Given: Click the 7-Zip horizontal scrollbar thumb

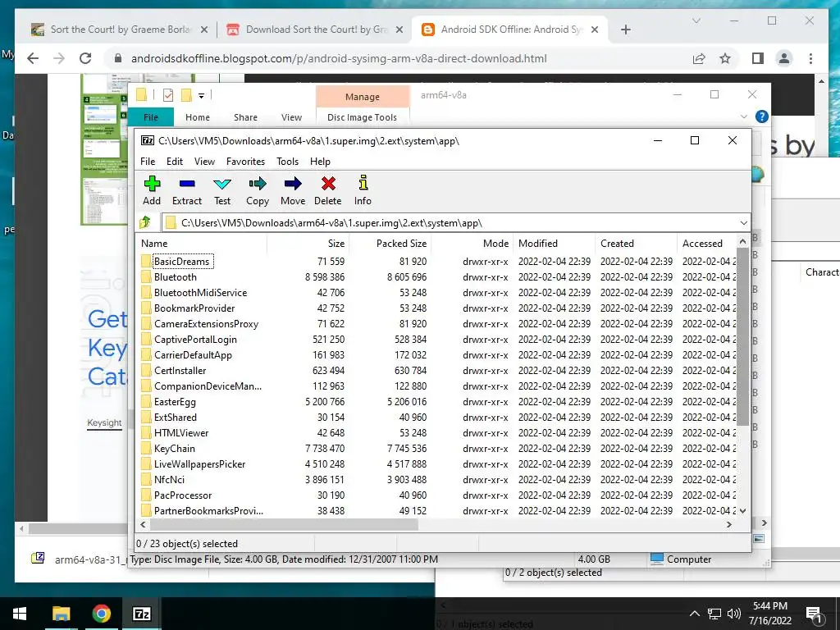Looking at the screenshot, I should coord(283,524).
